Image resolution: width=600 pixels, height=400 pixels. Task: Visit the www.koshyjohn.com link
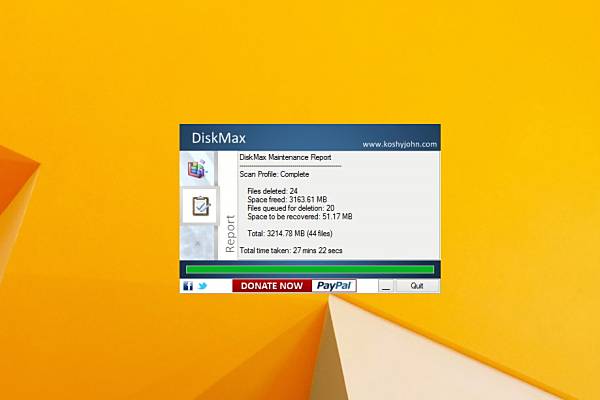(x=399, y=144)
